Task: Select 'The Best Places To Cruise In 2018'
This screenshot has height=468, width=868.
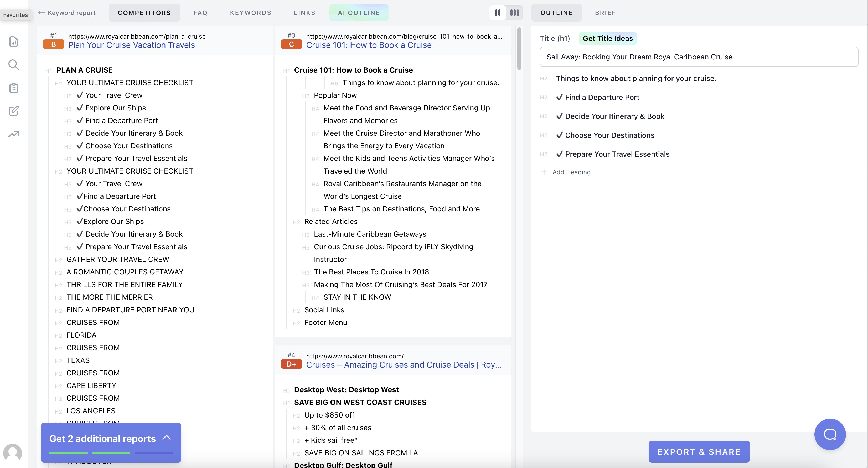Action: (371, 272)
